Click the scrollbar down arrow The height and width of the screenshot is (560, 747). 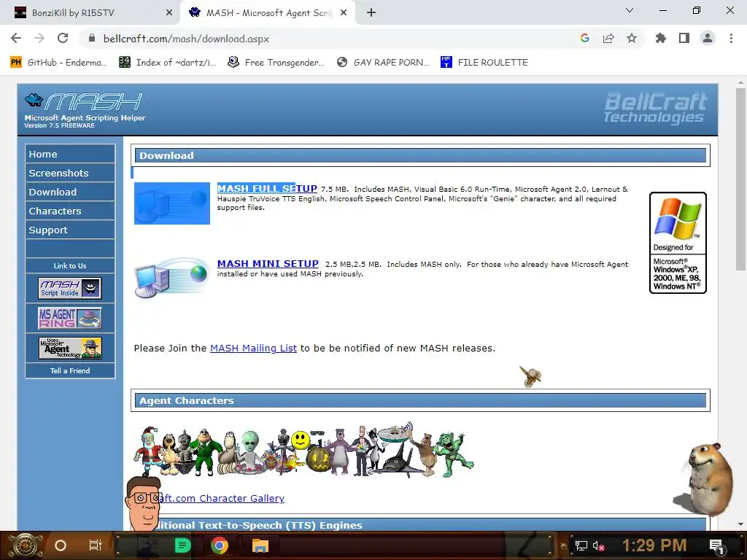point(740,524)
